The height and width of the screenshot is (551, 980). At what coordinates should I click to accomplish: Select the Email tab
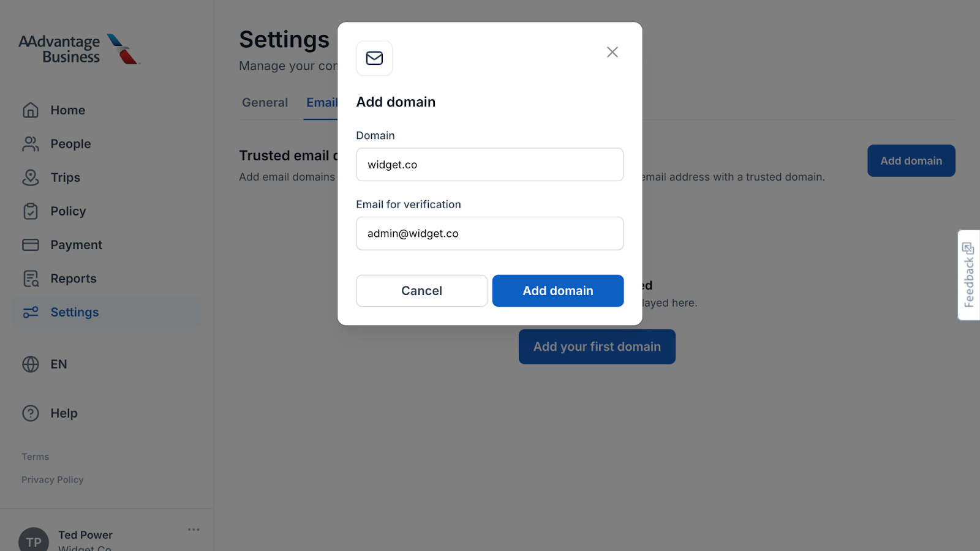pos(322,103)
